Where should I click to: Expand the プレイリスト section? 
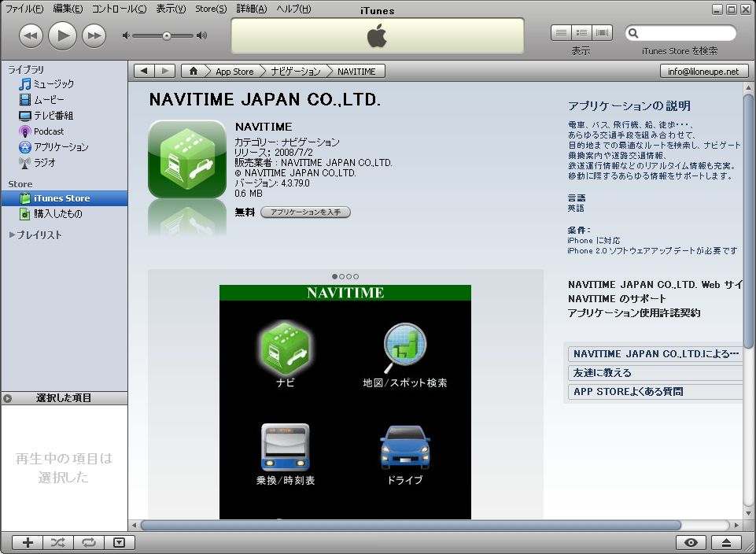12,235
